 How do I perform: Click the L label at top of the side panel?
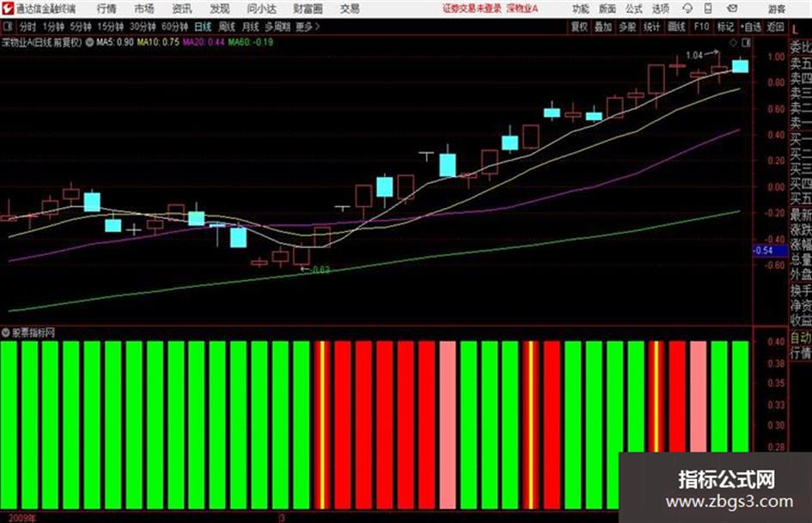(795, 29)
